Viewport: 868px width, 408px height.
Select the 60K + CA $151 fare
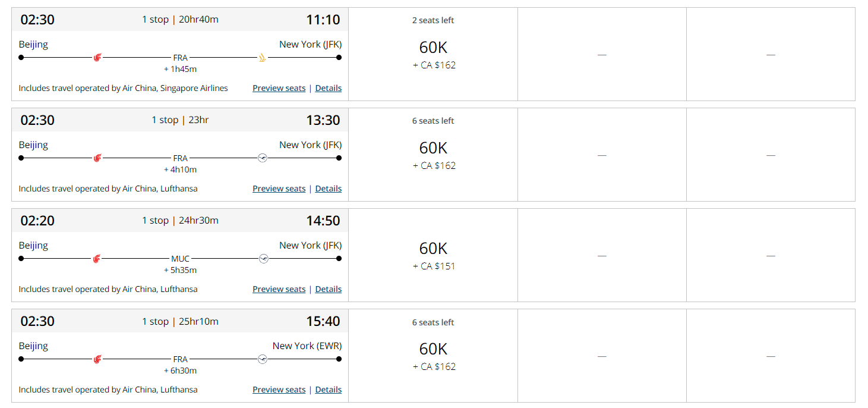[433, 255]
